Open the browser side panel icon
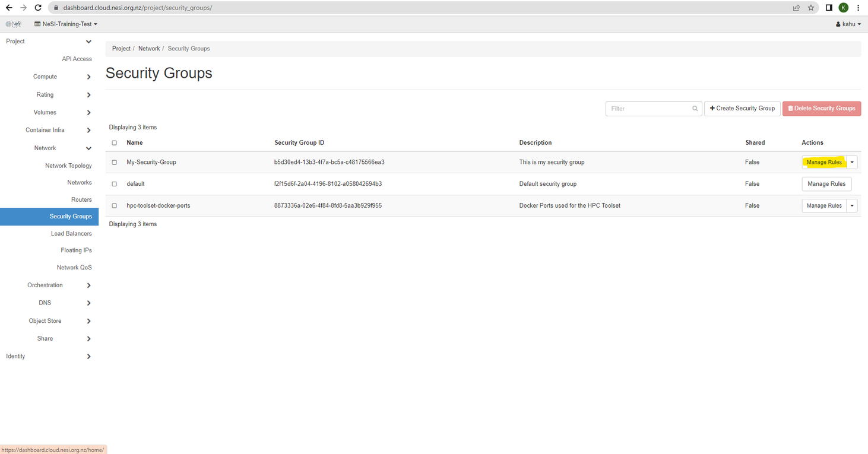 click(829, 8)
